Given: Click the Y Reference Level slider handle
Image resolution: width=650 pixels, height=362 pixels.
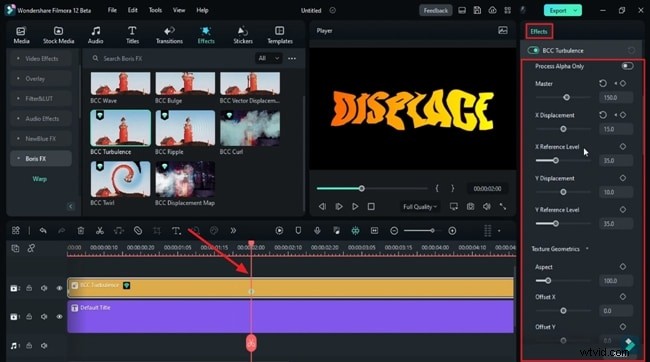Looking at the screenshot, I should (555, 224).
